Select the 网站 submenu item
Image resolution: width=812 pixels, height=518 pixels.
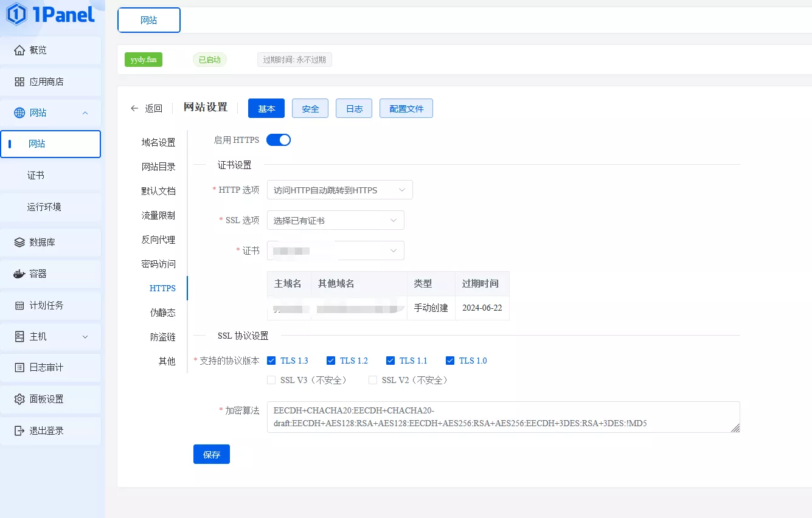coord(50,144)
